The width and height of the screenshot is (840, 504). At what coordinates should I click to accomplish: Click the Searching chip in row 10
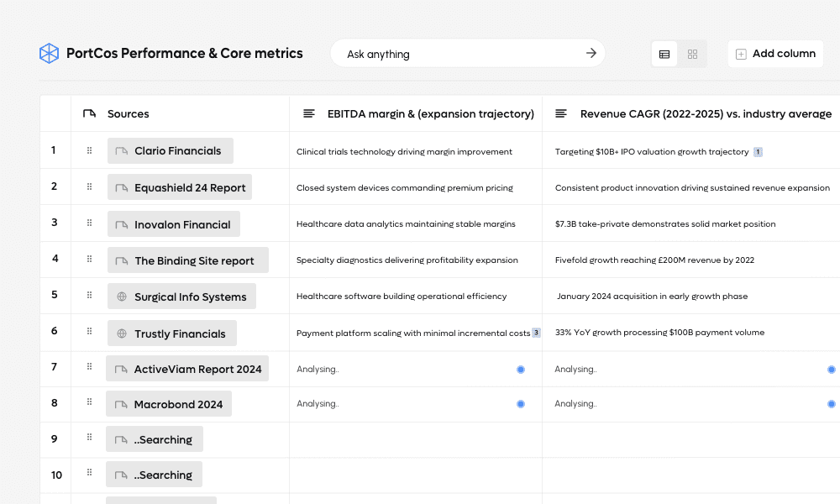[x=155, y=475]
